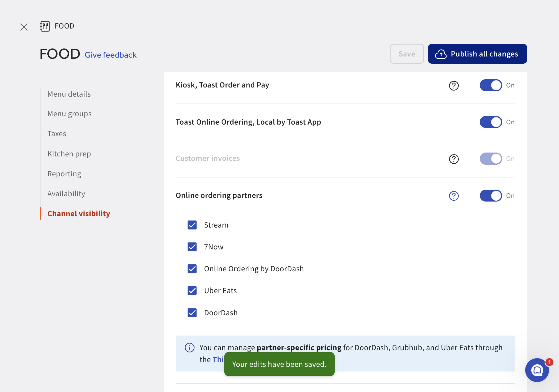Viewport: 559px width, 392px height.
Task: Go to Menu details section
Action: 69,94
